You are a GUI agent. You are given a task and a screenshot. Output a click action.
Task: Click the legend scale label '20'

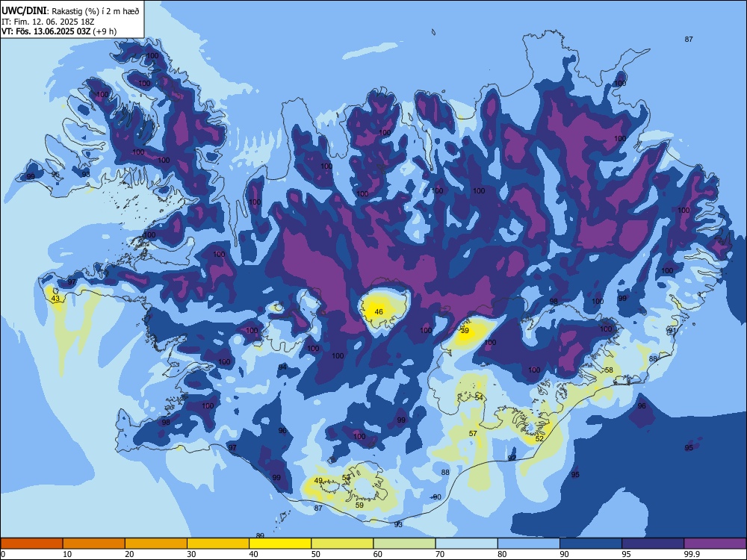(129, 554)
